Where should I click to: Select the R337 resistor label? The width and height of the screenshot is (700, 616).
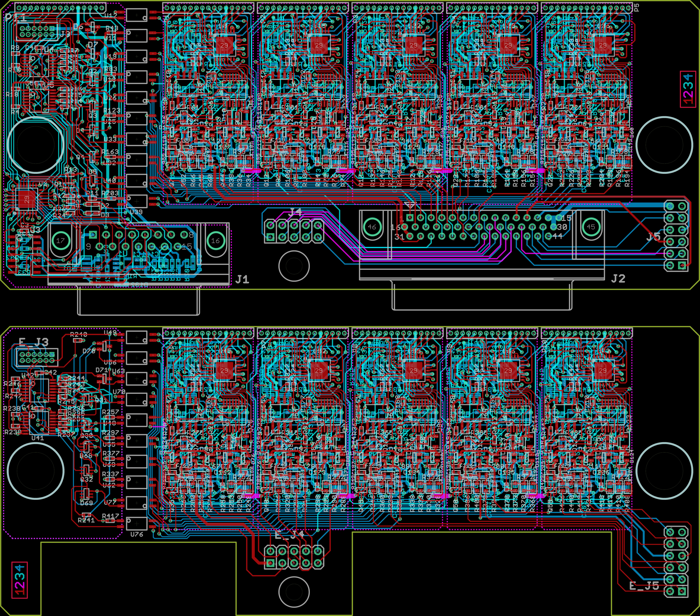(111, 474)
